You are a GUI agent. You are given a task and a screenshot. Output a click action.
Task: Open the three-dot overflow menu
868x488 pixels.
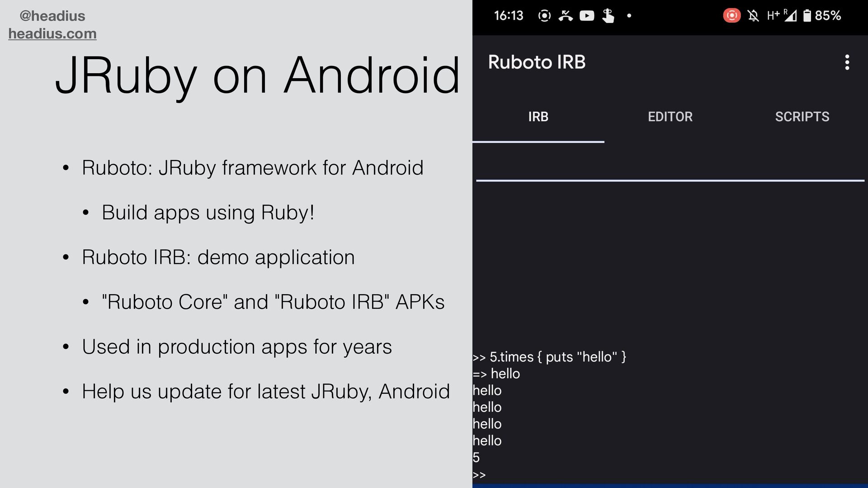847,62
